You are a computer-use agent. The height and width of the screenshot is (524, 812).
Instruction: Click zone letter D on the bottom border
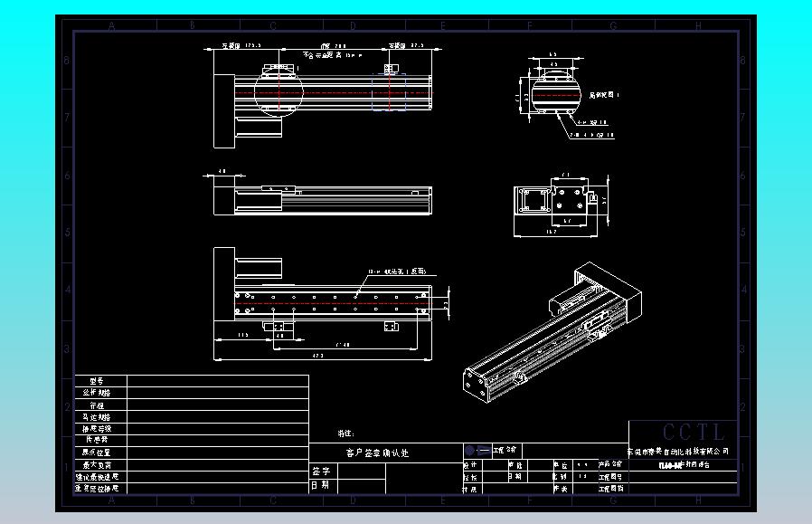[353, 500]
